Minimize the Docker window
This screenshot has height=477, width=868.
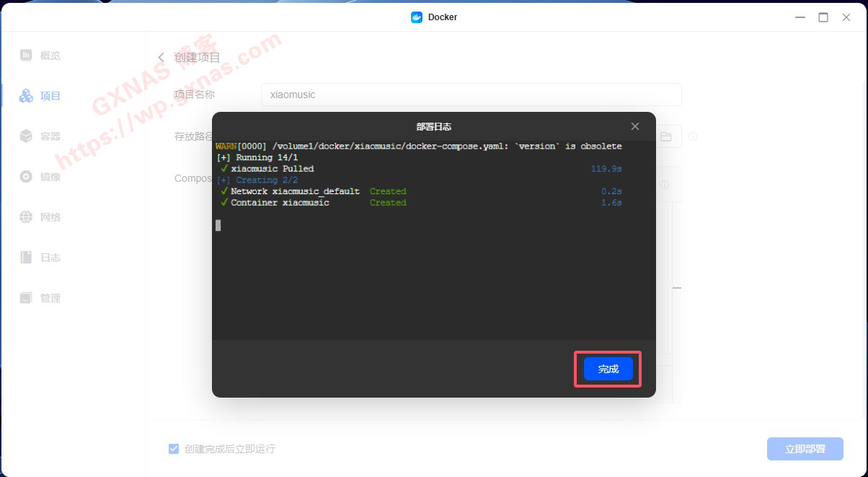pyautogui.click(x=800, y=17)
